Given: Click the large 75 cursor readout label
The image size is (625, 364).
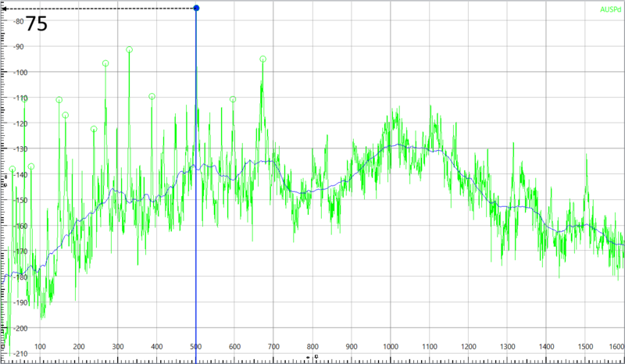Looking at the screenshot, I should [37, 24].
